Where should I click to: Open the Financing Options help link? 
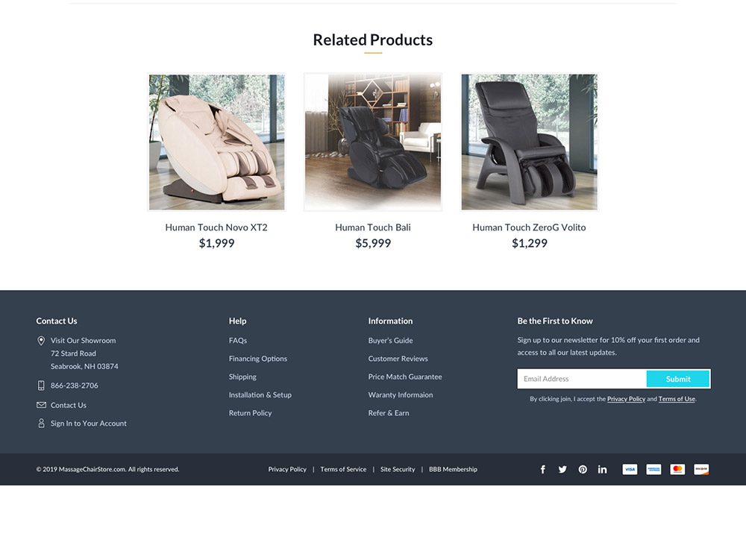point(258,359)
